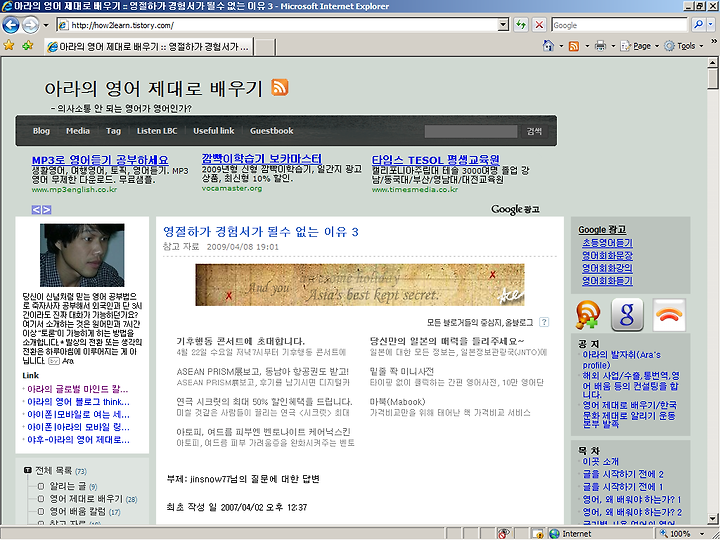Open the Listen LBC navigation item
The height and width of the screenshot is (540, 720).
click(157, 131)
